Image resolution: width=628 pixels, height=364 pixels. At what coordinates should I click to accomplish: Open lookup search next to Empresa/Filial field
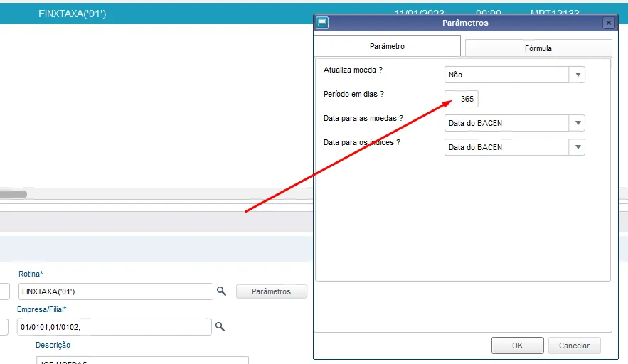[x=220, y=327]
